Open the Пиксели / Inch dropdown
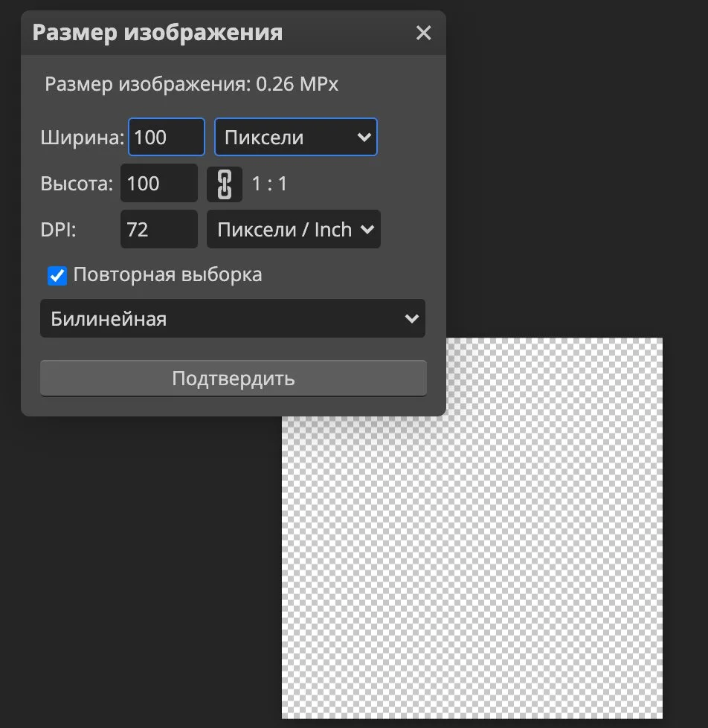Image resolution: width=708 pixels, height=728 pixels. [x=294, y=229]
